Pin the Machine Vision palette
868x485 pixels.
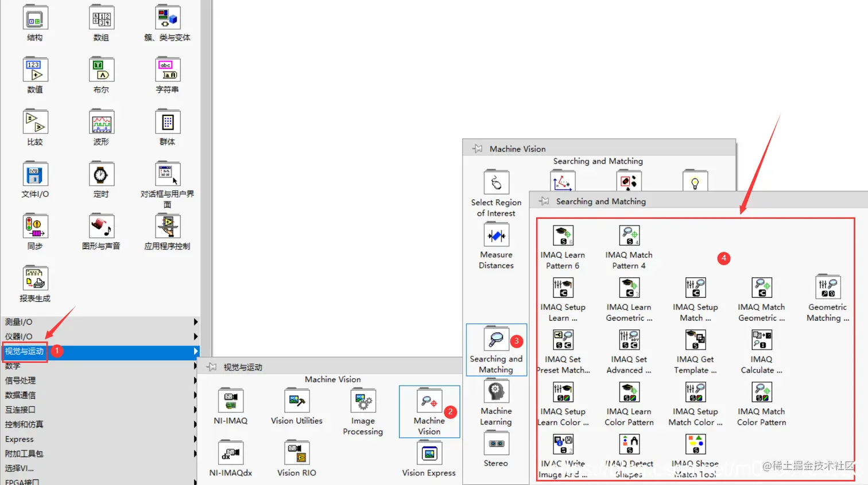point(477,149)
